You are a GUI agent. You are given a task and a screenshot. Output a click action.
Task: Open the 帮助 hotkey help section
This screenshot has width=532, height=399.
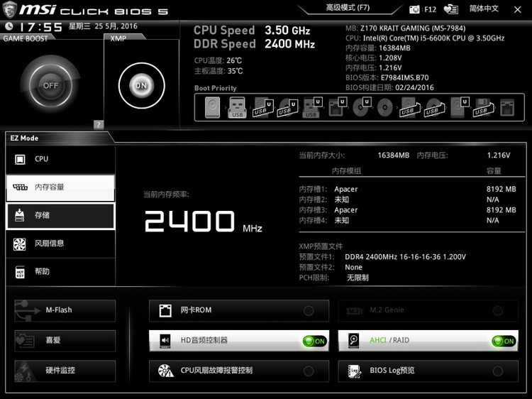coord(60,272)
